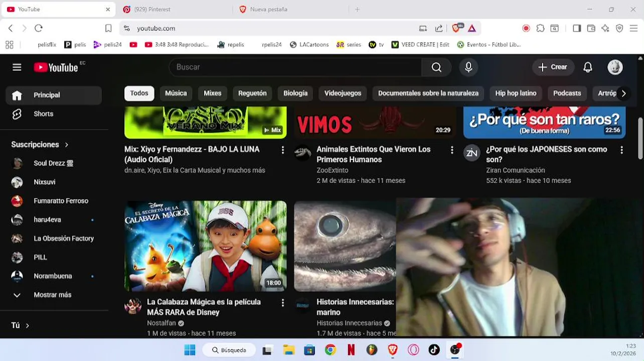Image resolution: width=644 pixels, height=361 pixels.
Task: Select the Hip hop latino chip
Action: [516, 93]
